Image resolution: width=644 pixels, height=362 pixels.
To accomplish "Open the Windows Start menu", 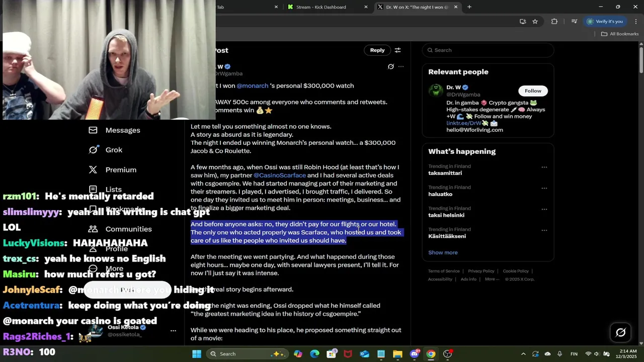I will 197,354.
